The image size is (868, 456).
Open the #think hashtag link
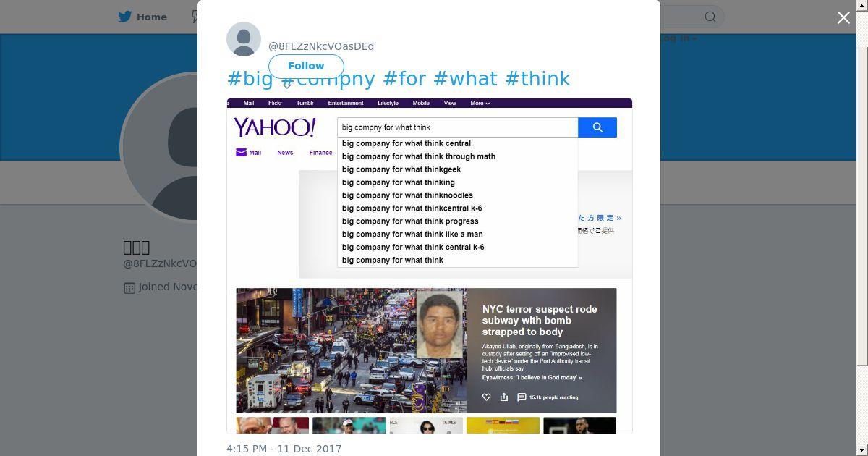[x=537, y=79]
